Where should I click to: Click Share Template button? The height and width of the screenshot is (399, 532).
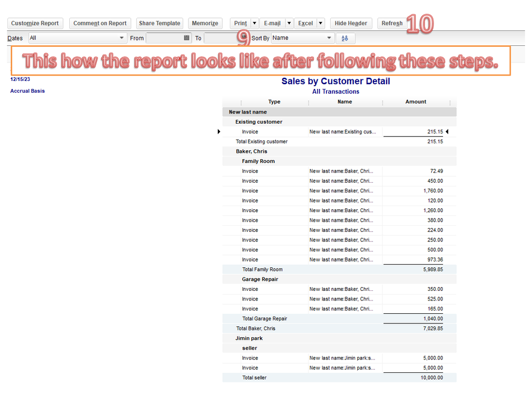pos(159,23)
